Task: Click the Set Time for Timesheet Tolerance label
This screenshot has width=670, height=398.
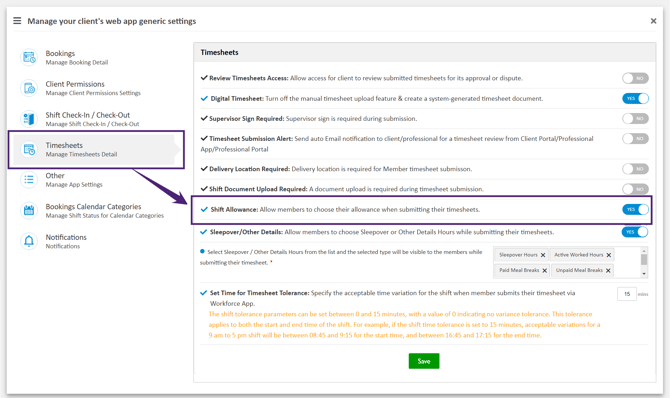Action: pyautogui.click(x=259, y=293)
